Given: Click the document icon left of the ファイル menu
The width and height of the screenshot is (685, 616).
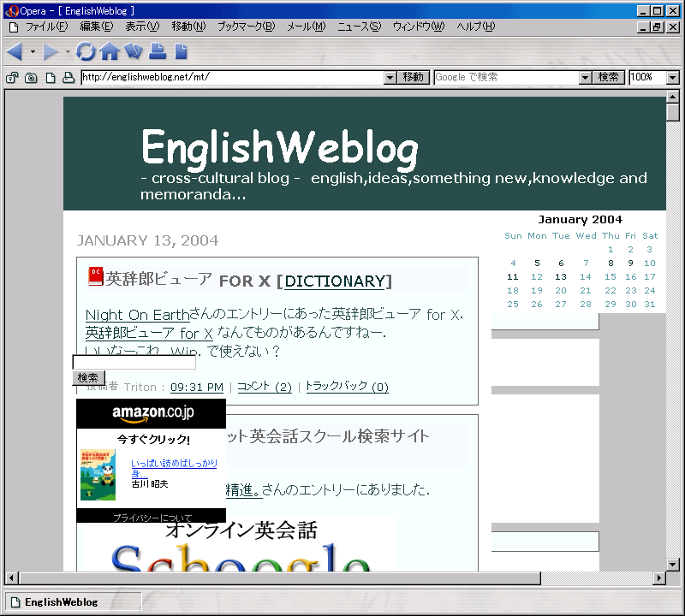Looking at the screenshot, I should tap(14, 27).
